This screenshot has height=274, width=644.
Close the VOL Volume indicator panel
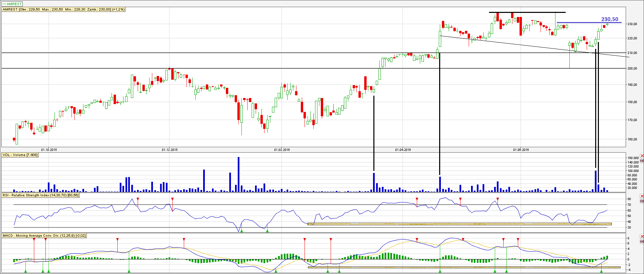pyautogui.click(x=642, y=156)
